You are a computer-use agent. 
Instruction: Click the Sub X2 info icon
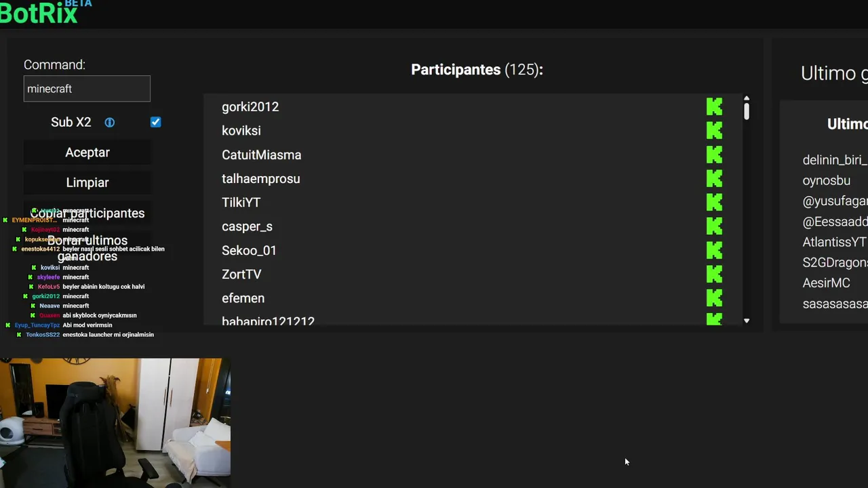tap(109, 122)
